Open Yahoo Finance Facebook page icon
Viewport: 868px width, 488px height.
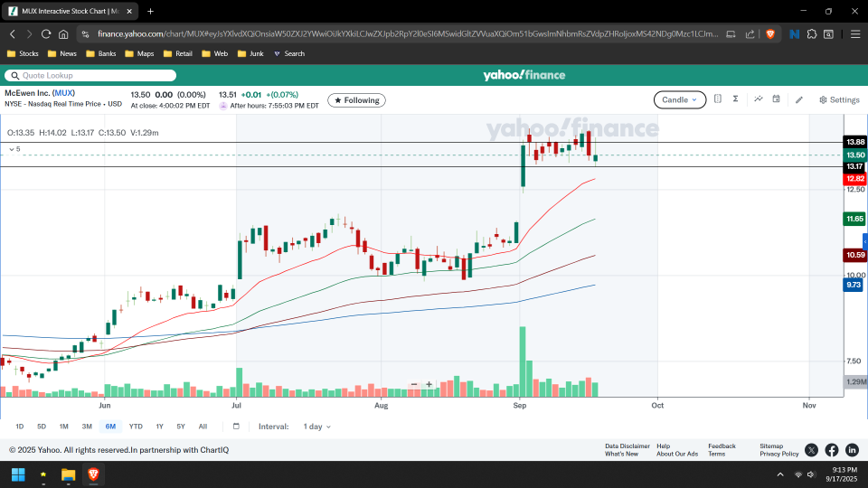tap(832, 450)
